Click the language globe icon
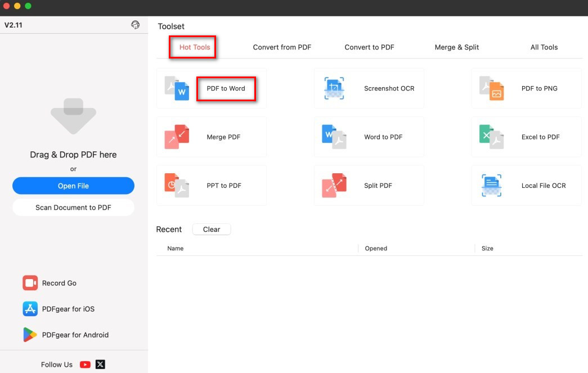The width and height of the screenshot is (588, 373). pos(134,25)
